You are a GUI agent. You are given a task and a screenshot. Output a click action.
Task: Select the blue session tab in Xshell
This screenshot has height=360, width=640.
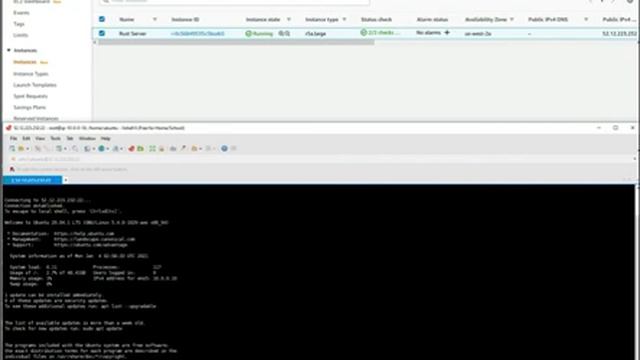(x=32, y=180)
